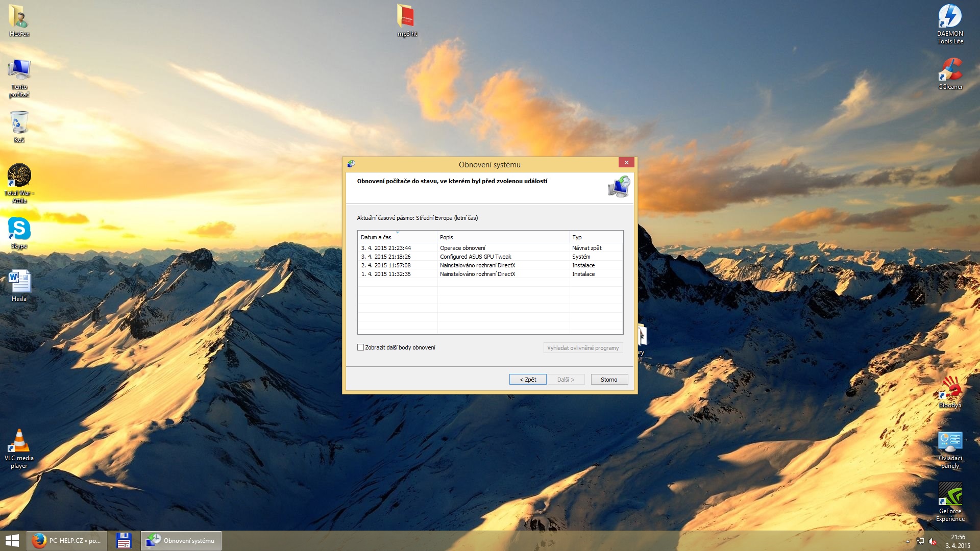This screenshot has height=551, width=980.
Task: Switch to Firefox PC-HELP.CZ taskbar item
Action: point(67,541)
